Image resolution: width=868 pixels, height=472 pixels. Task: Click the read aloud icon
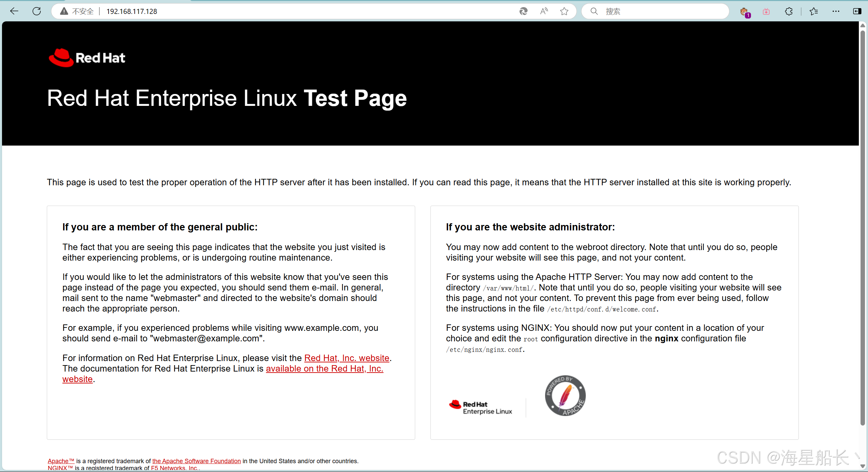click(x=544, y=11)
